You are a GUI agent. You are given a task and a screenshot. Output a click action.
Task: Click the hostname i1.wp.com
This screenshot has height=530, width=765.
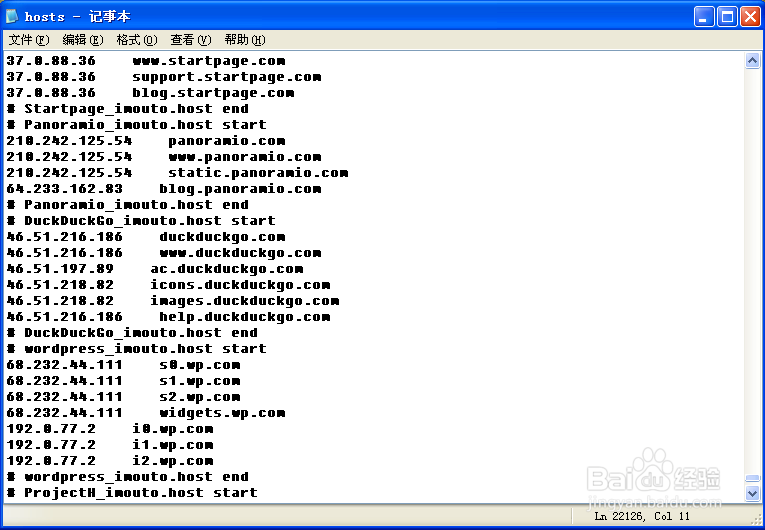tap(173, 445)
